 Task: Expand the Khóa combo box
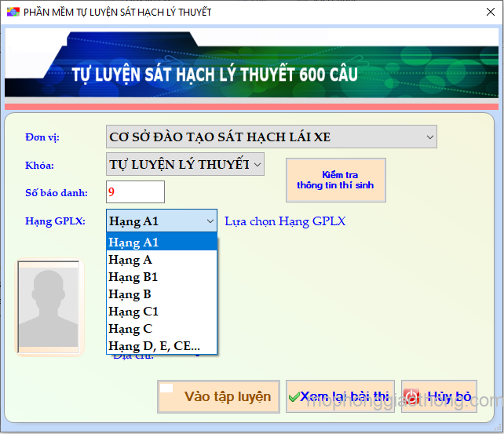click(x=257, y=165)
